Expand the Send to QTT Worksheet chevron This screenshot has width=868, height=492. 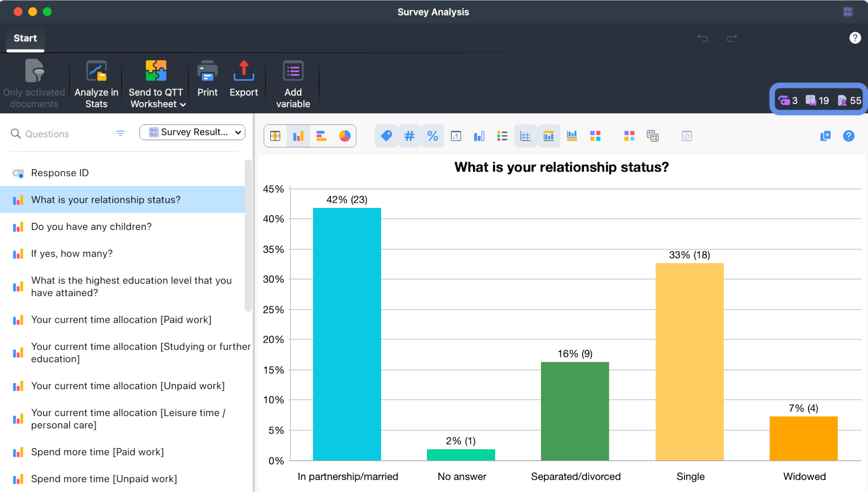click(x=183, y=104)
